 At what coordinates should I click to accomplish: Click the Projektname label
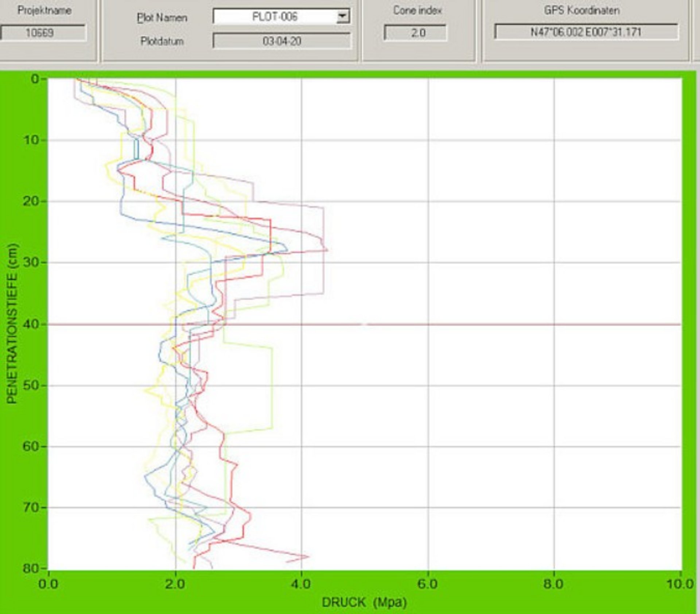44,10
